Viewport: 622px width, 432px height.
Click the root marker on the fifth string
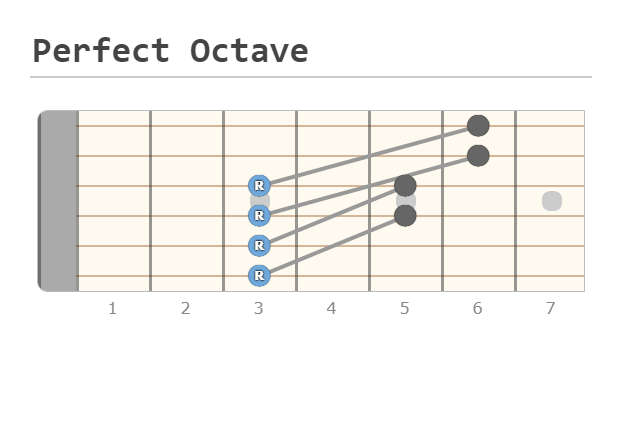[x=259, y=245]
